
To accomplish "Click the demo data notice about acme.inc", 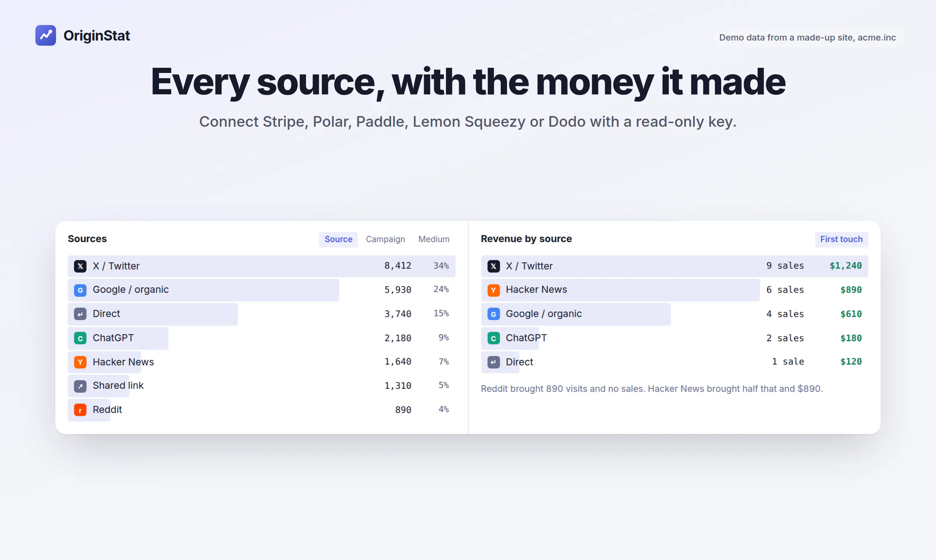I will 807,37.
